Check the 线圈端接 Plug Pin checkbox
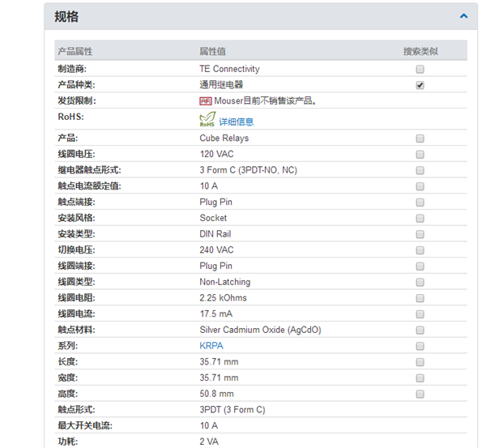 (420, 267)
